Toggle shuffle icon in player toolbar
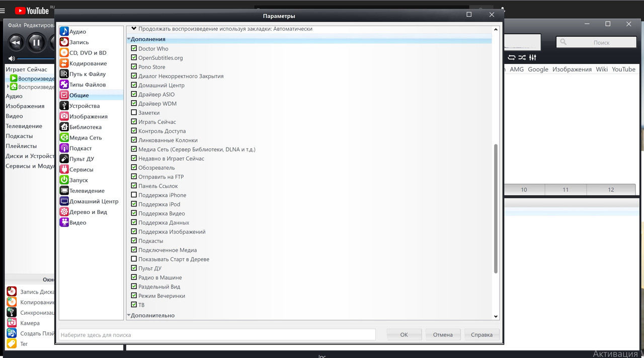 point(522,57)
